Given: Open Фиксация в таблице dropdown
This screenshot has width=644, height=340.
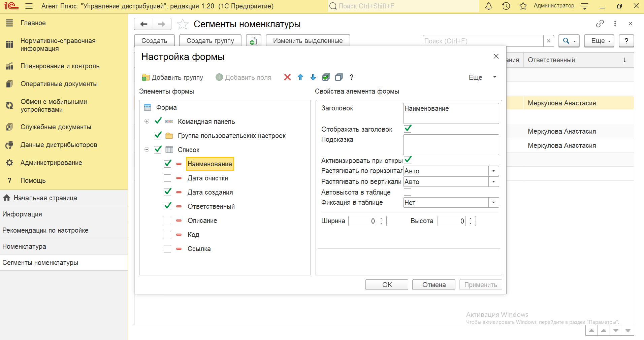Looking at the screenshot, I should pos(493,203).
